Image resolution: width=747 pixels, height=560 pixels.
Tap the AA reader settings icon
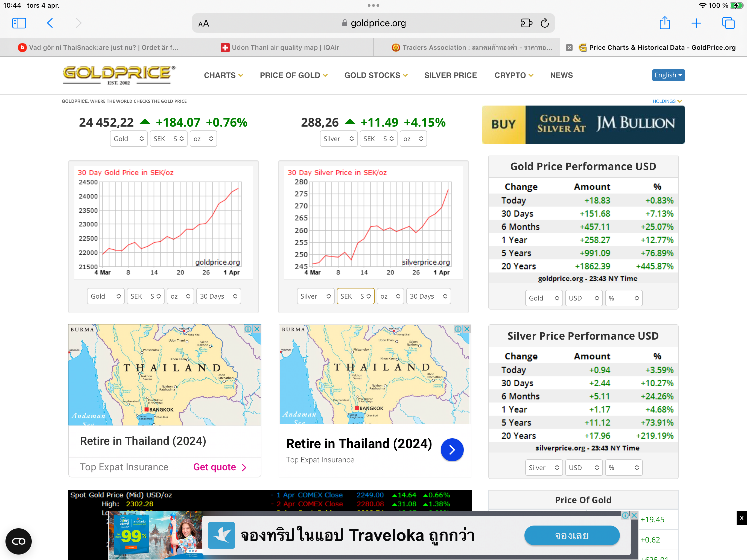[x=204, y=23]
